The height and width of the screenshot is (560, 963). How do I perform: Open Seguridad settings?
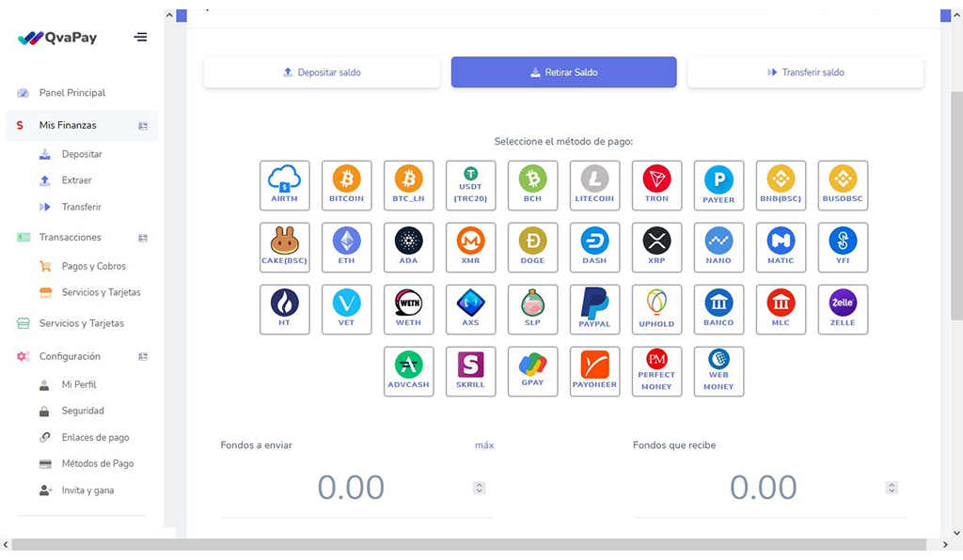click(x=83, y=411)
